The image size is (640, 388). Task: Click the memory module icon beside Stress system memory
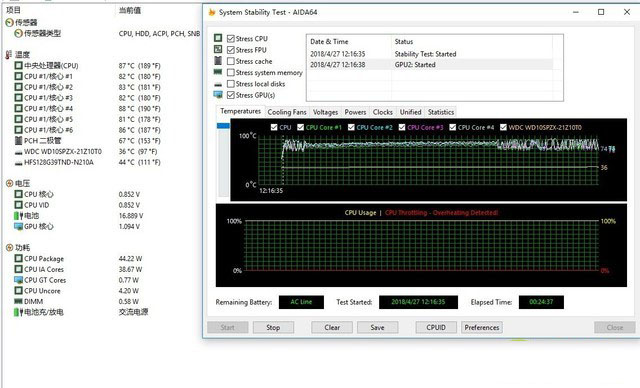(218, 72)
